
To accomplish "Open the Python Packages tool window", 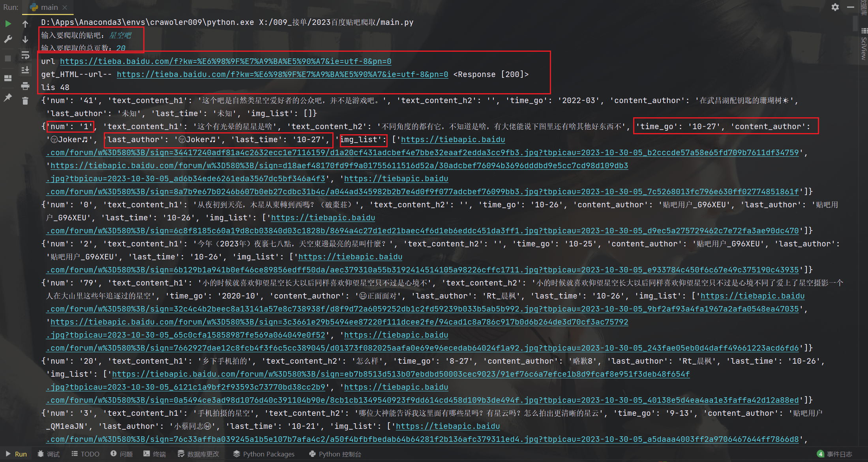I will 264,454.
